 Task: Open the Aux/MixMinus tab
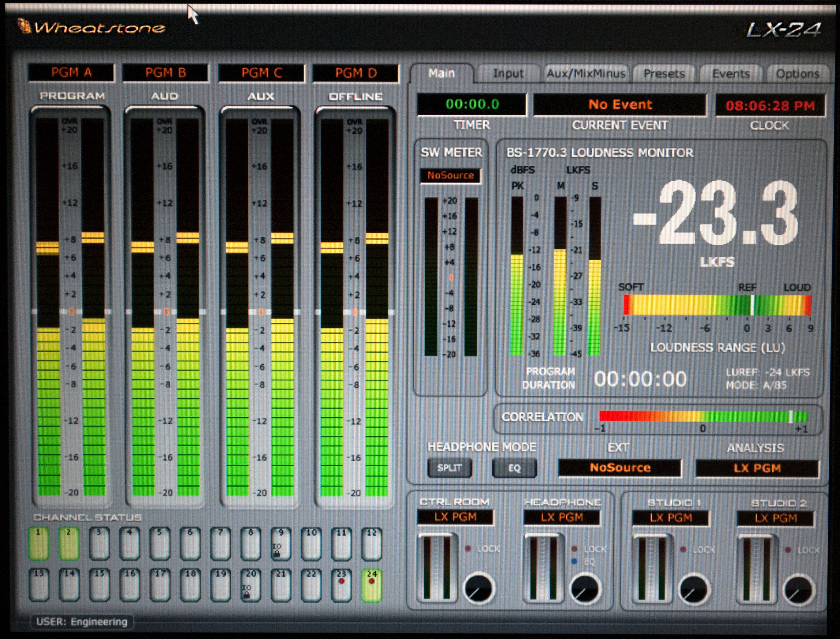(586, 74)
